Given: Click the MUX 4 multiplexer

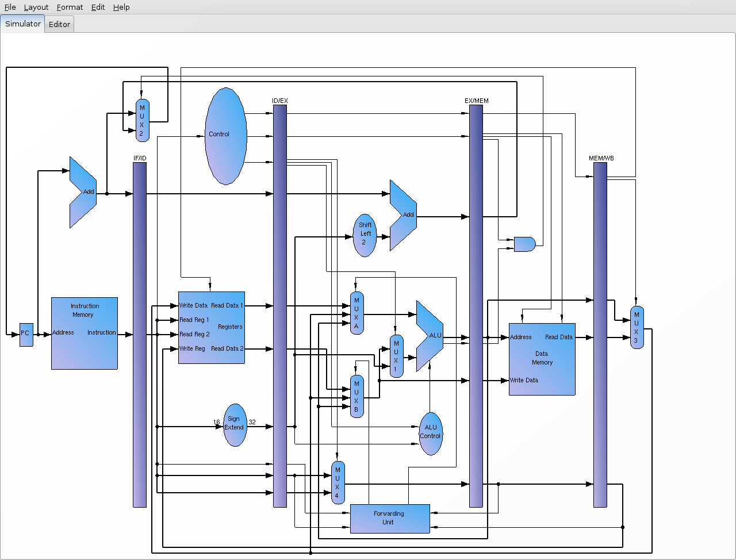Looking at the screenshot, I should 338,482.
